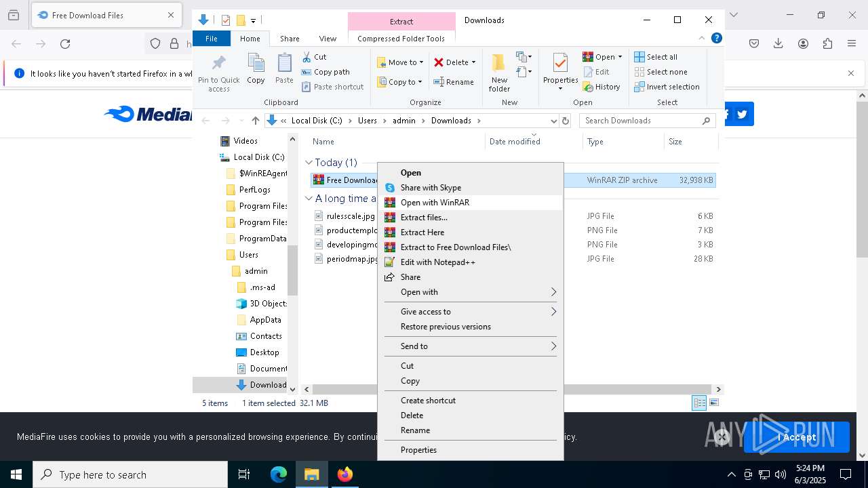Expand Send to submenu
Screen dimensions: 868x488
pyautogui.click(x=471, y=346)
